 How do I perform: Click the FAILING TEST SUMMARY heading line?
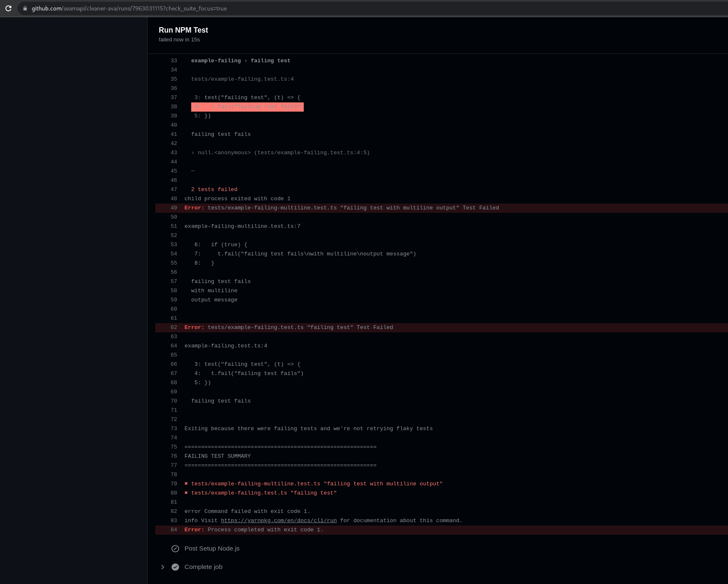[217, 456]
